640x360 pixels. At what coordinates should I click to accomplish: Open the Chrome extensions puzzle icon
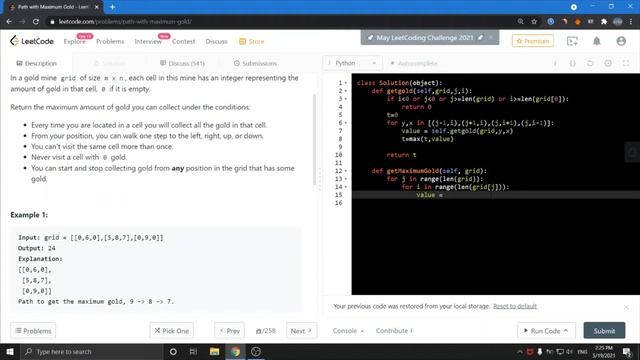(x=604, y=21)
